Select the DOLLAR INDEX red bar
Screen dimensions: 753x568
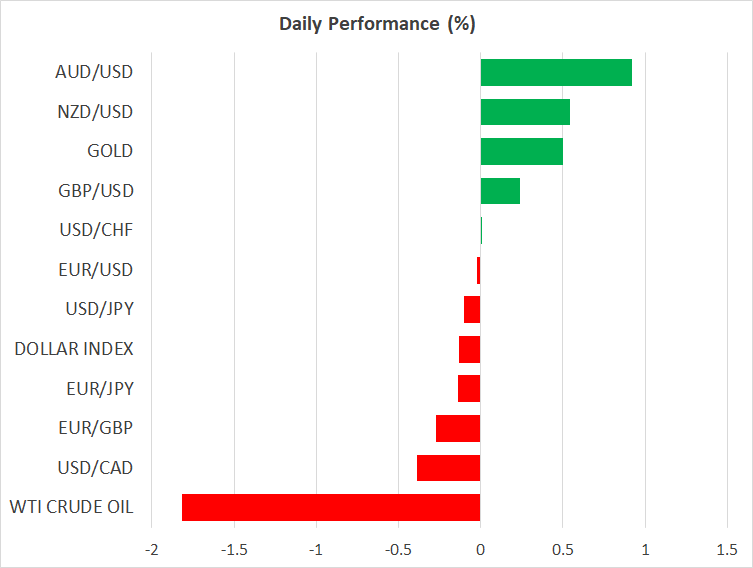click(x=469, y=349)
